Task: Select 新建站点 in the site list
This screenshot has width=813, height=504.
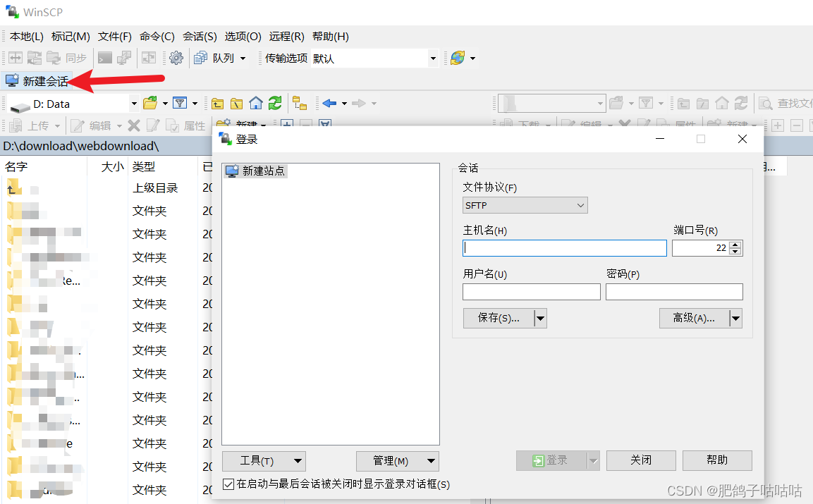Action: pos(256,171)
